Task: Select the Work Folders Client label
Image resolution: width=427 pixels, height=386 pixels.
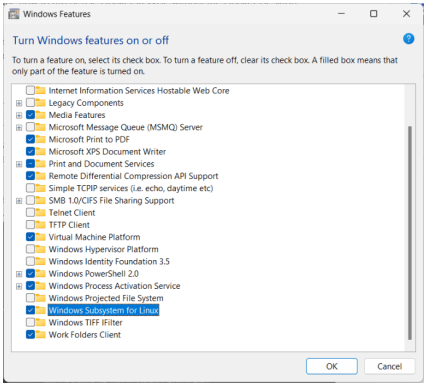Action: (85, 335)
